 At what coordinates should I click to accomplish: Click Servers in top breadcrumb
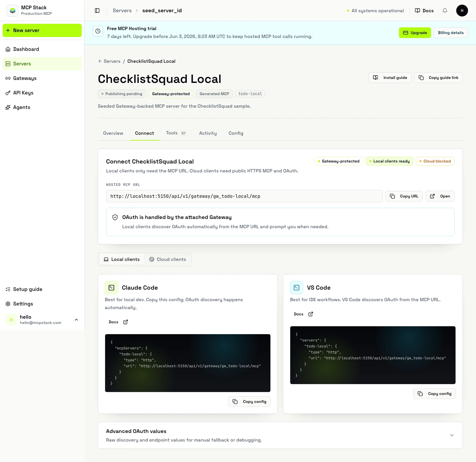[x=122, y=11]
